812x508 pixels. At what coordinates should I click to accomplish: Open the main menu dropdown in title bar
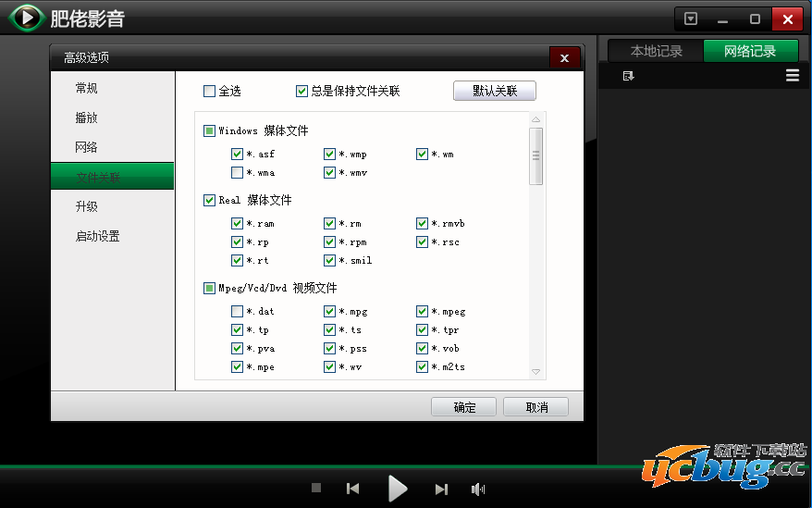(691, 19)
